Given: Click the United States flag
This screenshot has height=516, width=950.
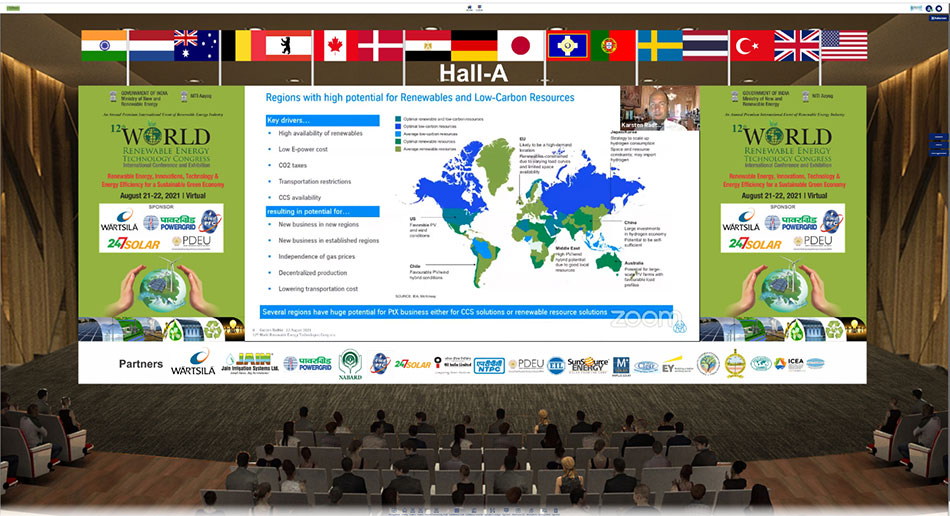Looking at the screenshot, I should point(845,45).
